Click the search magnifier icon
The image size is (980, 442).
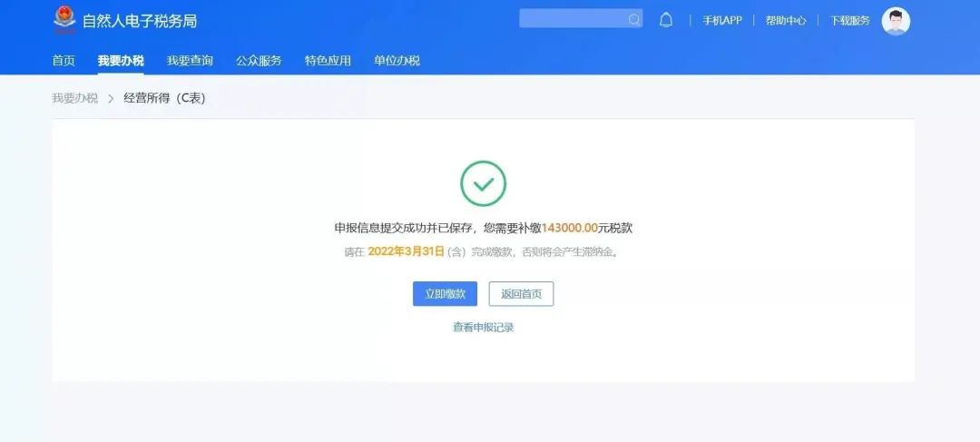point(633,19)
